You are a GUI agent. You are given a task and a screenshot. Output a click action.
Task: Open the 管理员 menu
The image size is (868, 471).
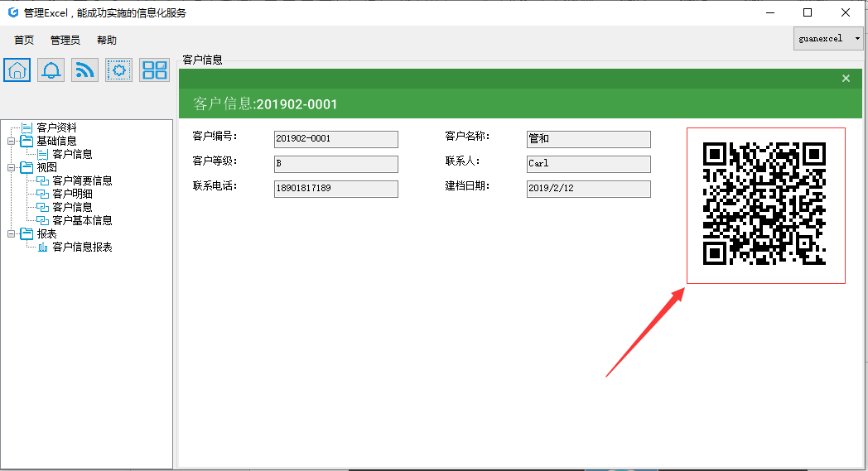tap(65, 40)
